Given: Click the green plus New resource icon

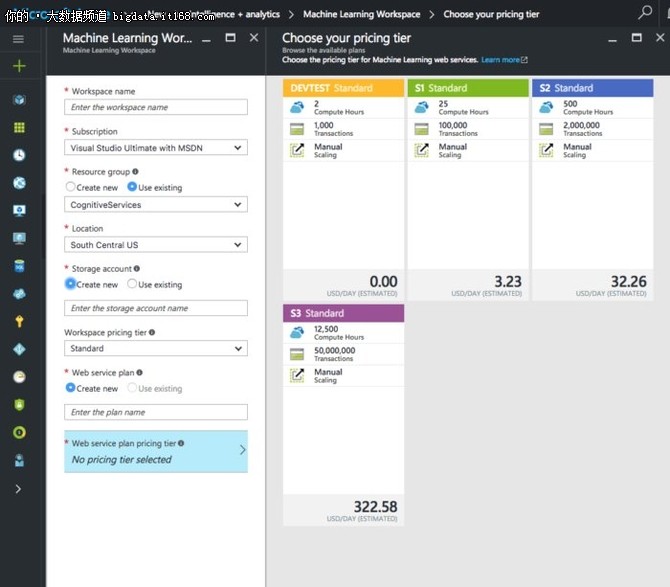Looking at the screenshot, I should 19,66.
